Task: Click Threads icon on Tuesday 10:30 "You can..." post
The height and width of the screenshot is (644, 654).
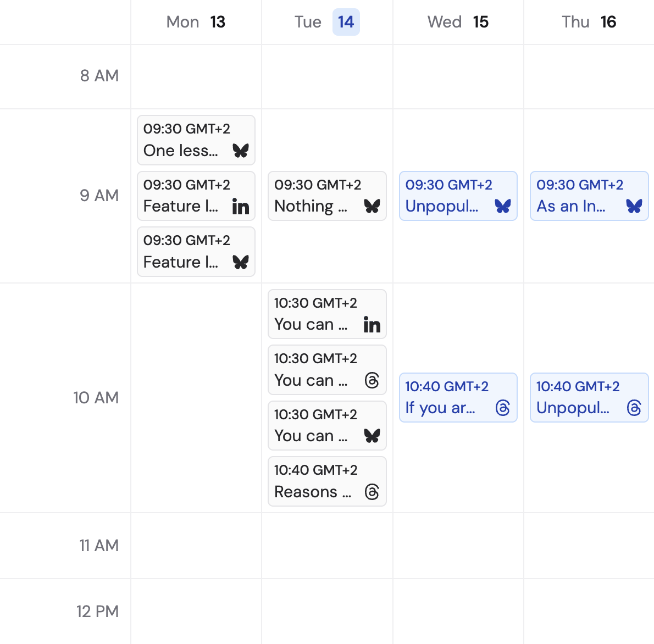Action: [x=372, y=380]
